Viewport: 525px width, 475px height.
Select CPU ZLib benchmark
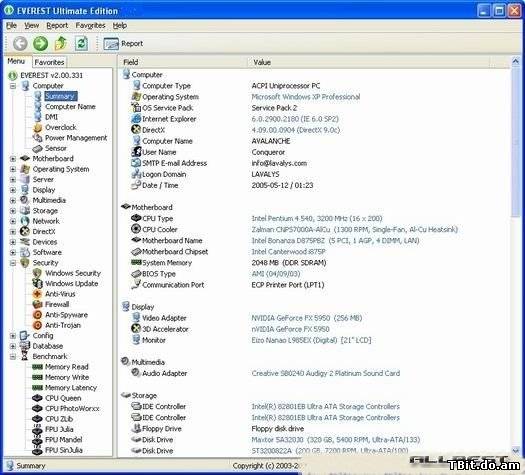[x=59, y=419]
